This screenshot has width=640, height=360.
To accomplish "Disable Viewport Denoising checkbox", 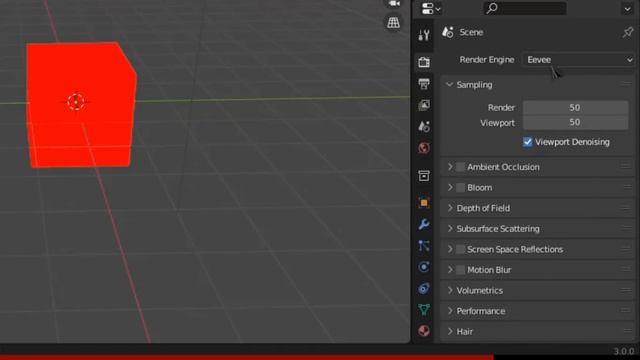I will 527,142.
